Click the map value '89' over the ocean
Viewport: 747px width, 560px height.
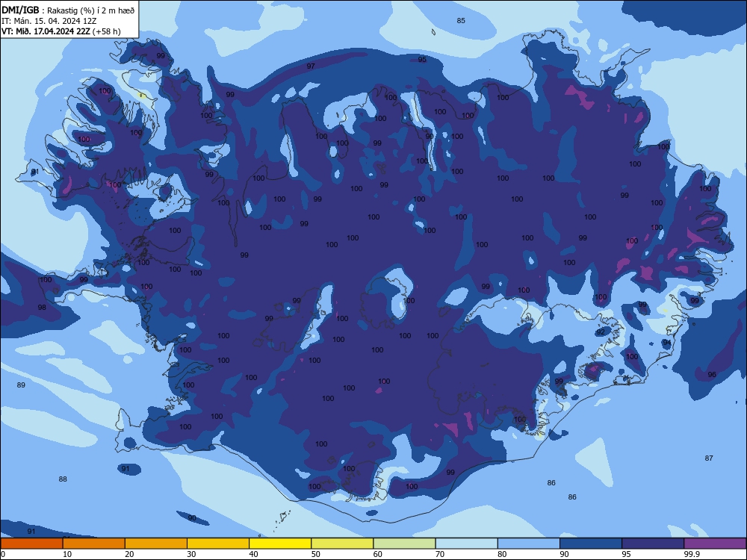pos(21,385)
